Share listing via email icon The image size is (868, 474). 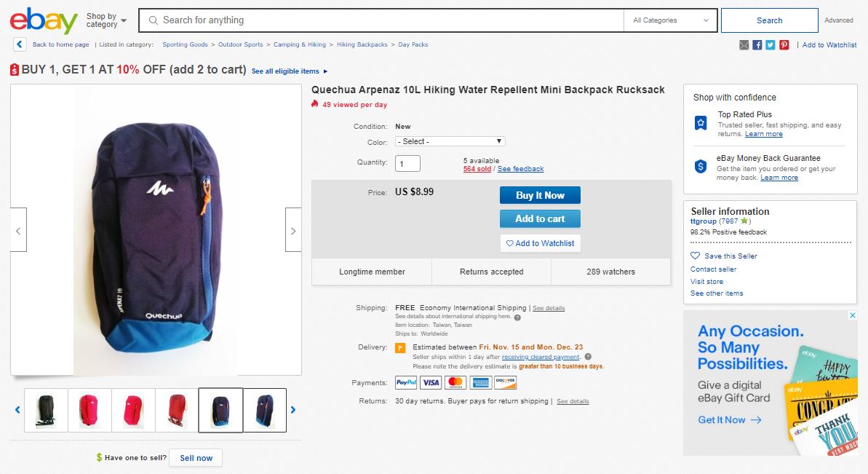click(744, 45)
